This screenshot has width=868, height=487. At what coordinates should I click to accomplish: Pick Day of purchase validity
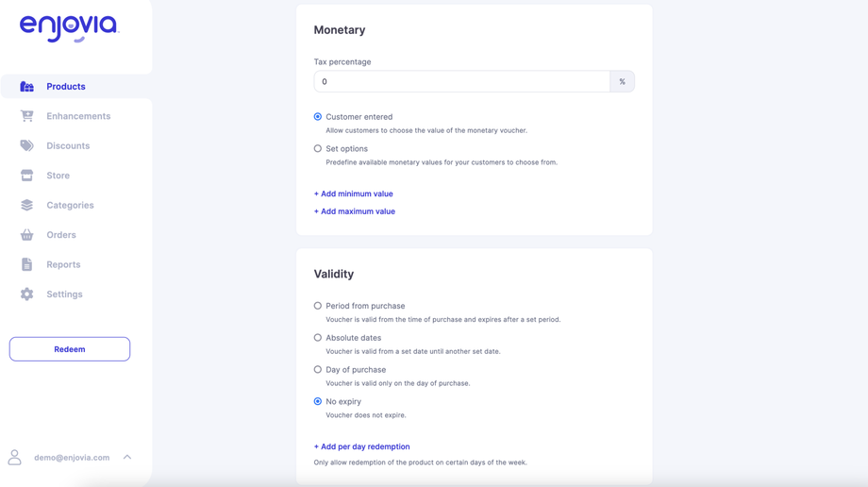318,370
